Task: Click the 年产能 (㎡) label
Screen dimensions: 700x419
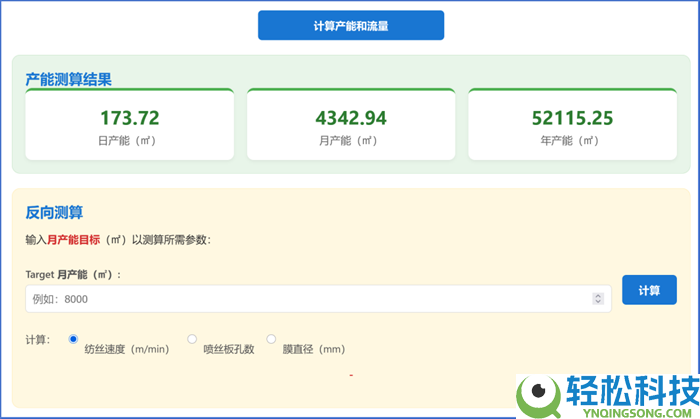Action: (x=570, y=141)
